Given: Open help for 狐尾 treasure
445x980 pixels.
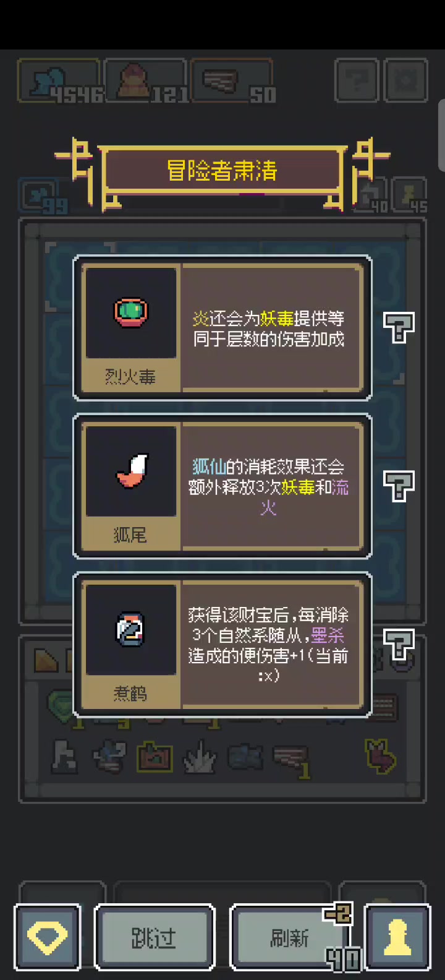Looking at the screenshot, I should pos(399,486).
